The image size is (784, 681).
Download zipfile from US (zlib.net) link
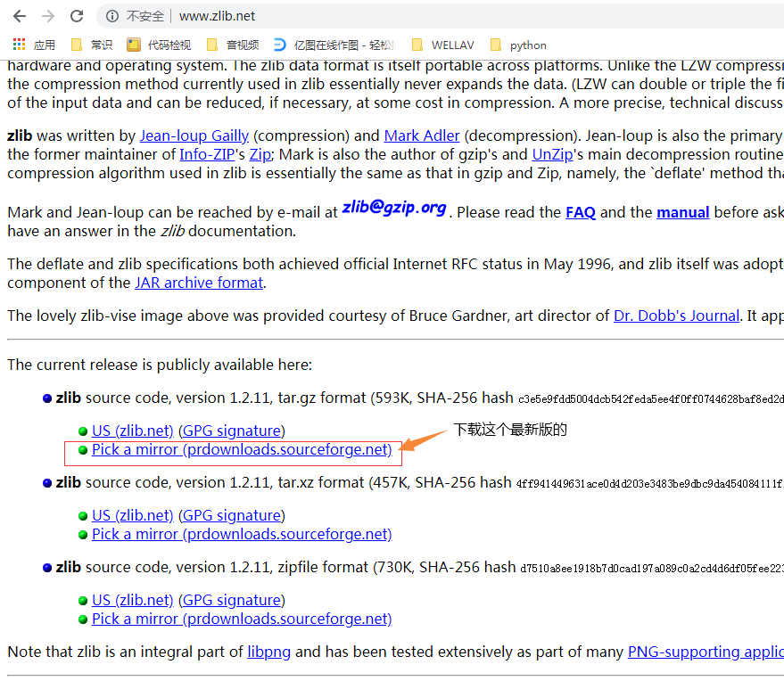click(133, 600)
